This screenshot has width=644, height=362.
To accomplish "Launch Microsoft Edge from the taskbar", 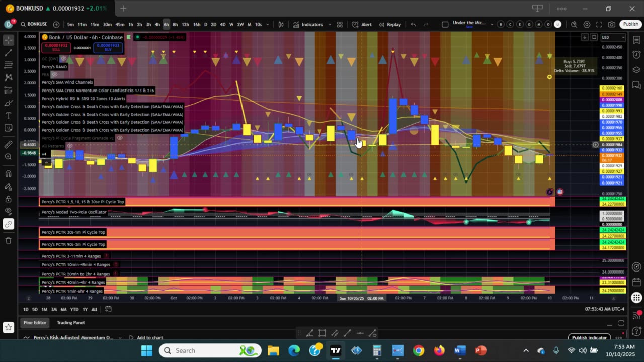I will point(294,350).
